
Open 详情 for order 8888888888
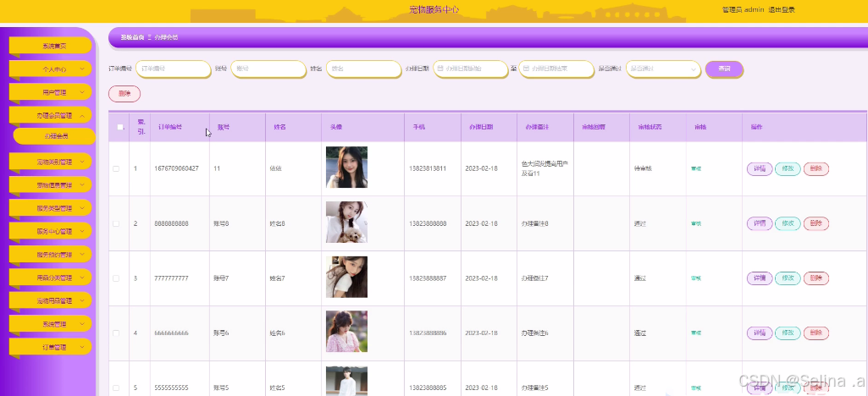pyautogui.click(x=760, y=223)
